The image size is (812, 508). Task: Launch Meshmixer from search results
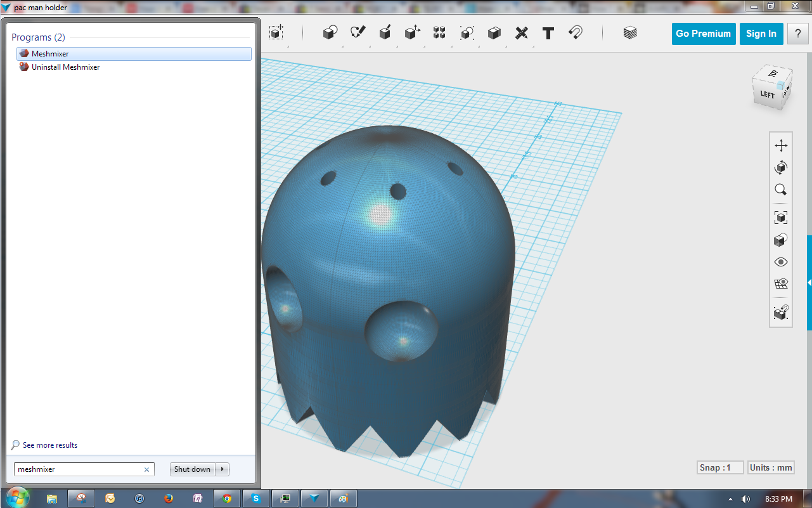click(50, 54)
